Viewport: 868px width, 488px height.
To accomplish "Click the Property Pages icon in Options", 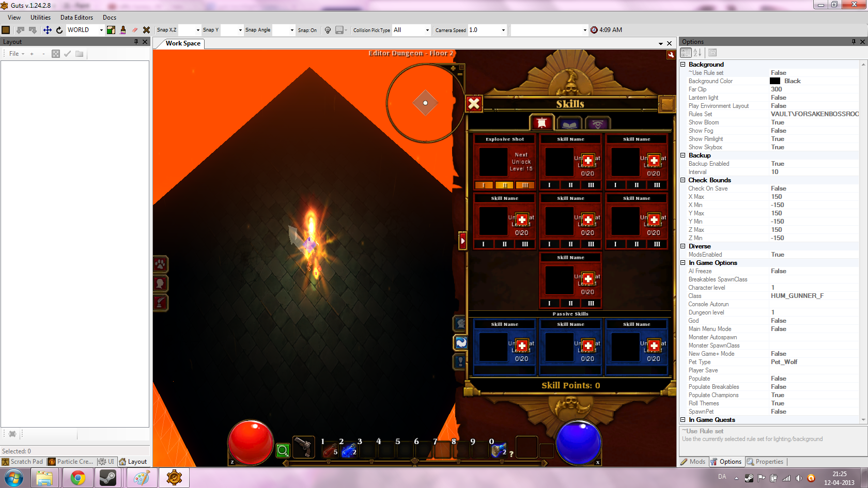I will [712, 53].
